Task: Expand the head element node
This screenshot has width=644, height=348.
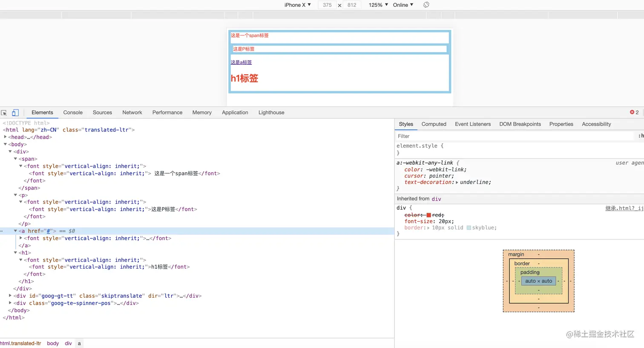Action: coord(5,137)
